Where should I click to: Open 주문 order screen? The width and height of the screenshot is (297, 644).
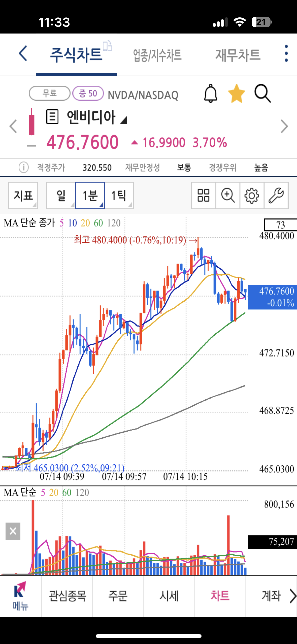click(118, 596)
